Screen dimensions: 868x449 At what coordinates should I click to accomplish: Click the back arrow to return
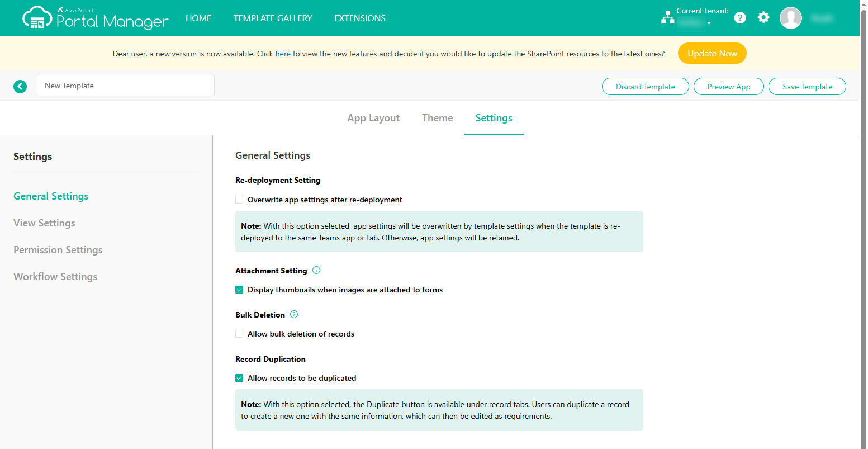tap(20, 87)
